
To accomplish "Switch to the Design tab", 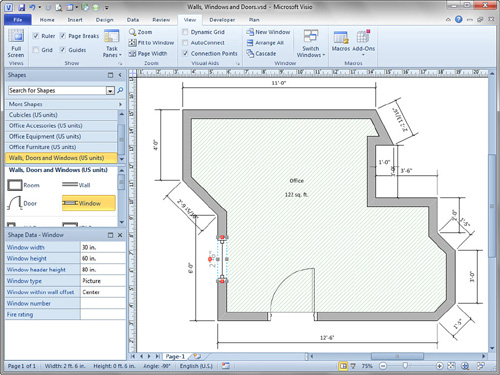I will [x=105, y=20].
